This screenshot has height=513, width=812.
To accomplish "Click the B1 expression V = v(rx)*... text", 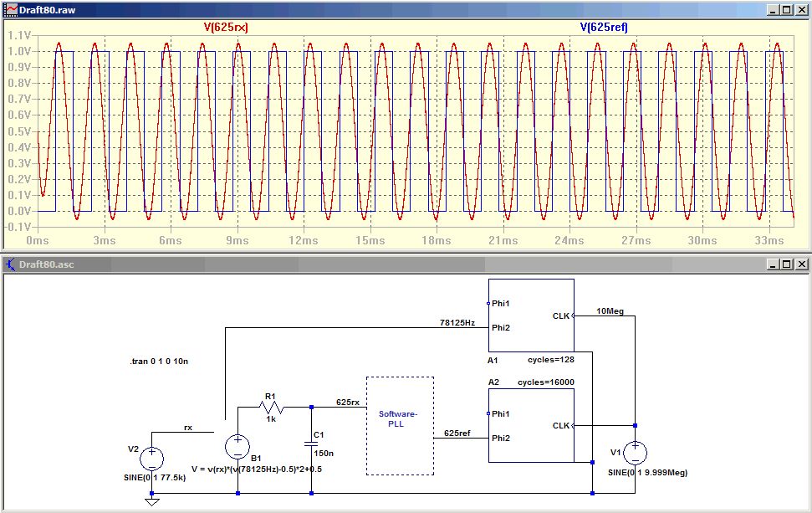I will tap(257, 469).
